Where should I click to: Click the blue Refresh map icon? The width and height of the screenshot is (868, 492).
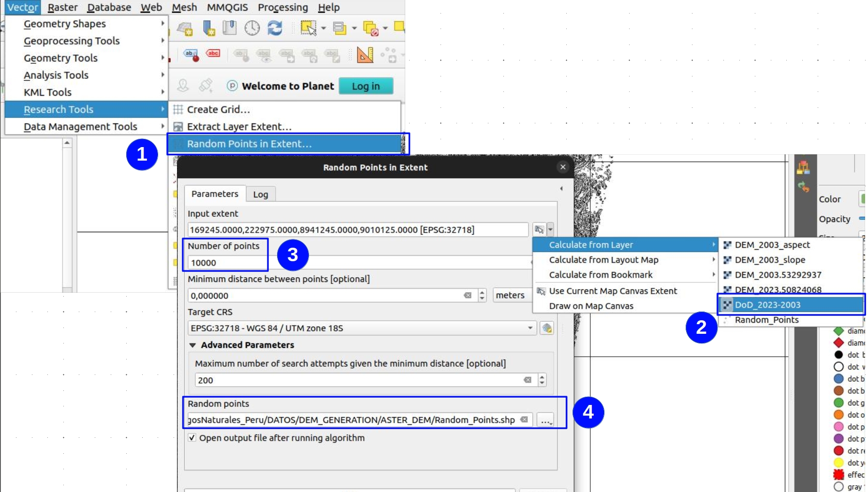coord(275,28)
